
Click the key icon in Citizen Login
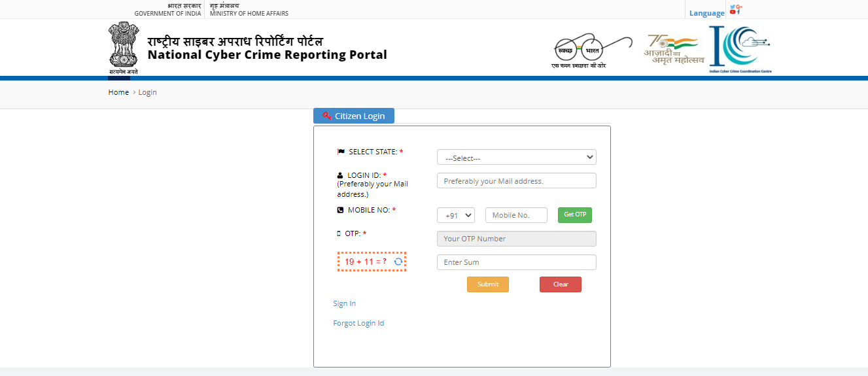327,116
